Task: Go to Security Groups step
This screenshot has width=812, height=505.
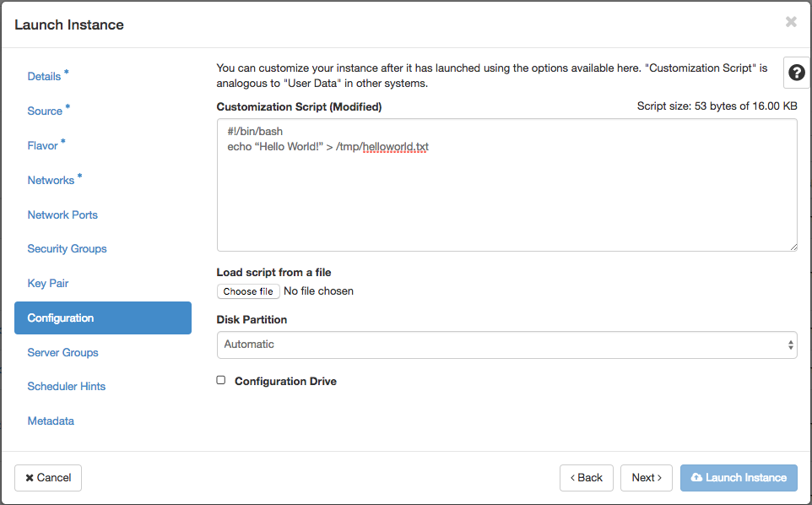Action: click(67, 249)
